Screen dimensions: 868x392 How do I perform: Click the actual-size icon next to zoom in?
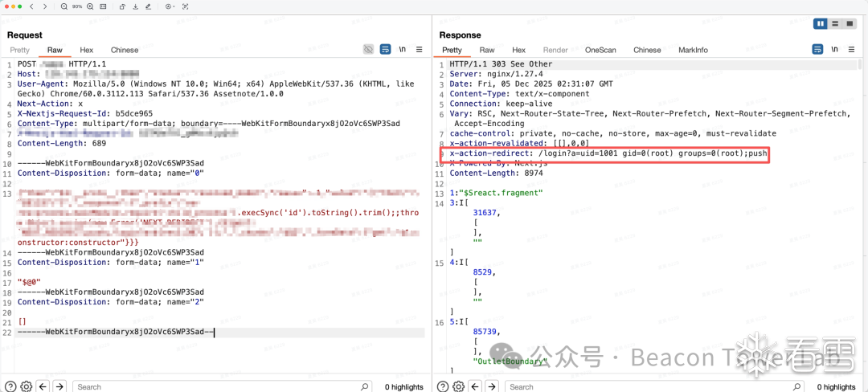pos(104,6)
